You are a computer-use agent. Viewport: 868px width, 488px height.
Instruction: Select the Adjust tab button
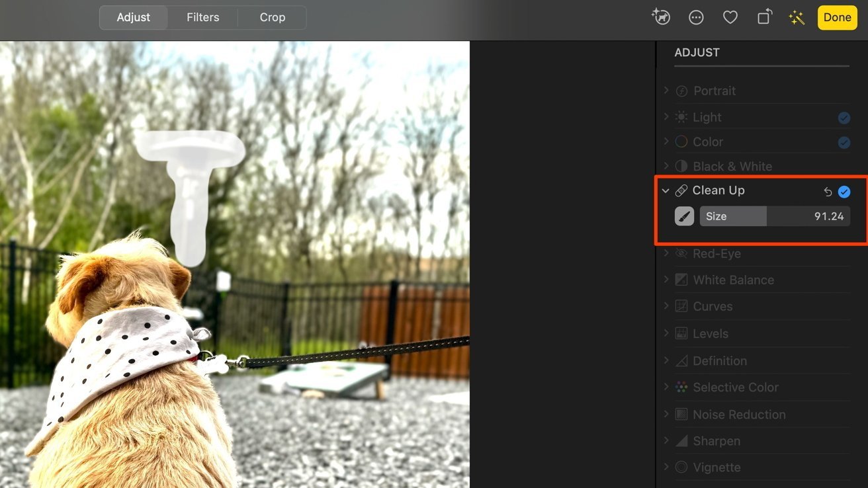(134, 18)
